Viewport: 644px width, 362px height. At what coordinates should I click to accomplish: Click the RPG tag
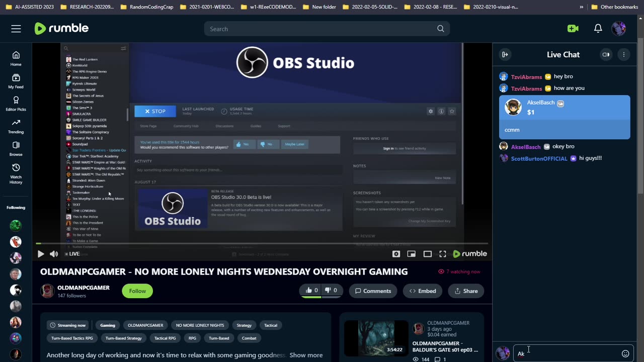[192, 338]
